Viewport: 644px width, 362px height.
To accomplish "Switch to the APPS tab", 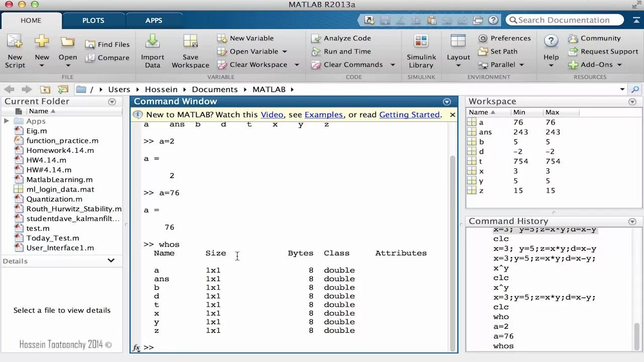I will pyautogui.click(x=153, y=21).
